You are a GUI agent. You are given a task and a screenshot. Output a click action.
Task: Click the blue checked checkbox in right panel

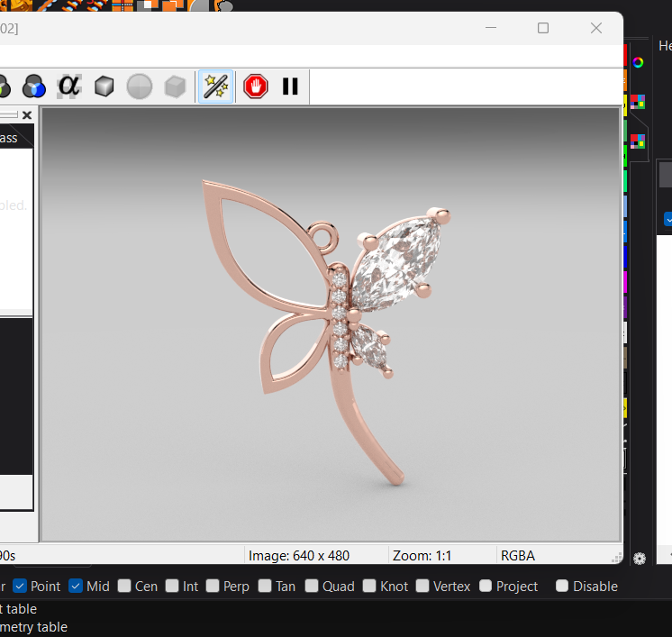tap(668, 219)
